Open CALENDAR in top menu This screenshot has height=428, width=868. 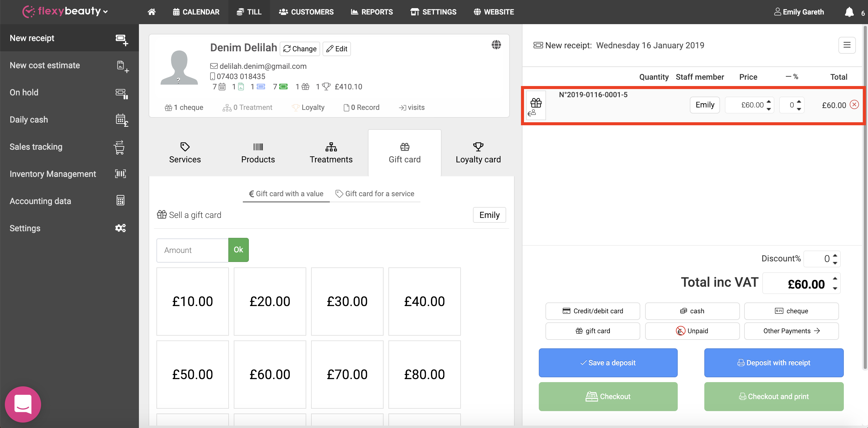click(x=196, y=12)
